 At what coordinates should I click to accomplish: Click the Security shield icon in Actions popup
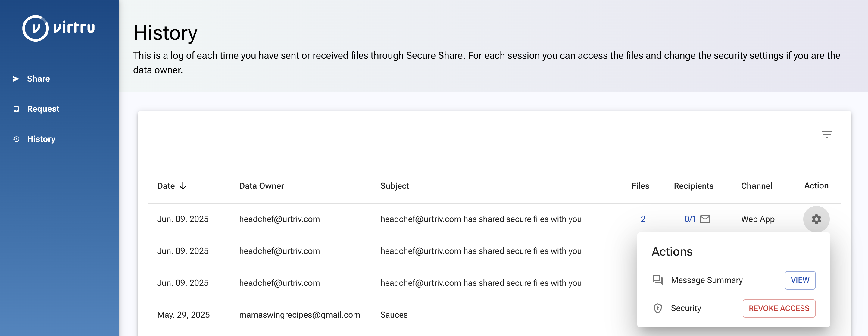[x=657, y=308]
